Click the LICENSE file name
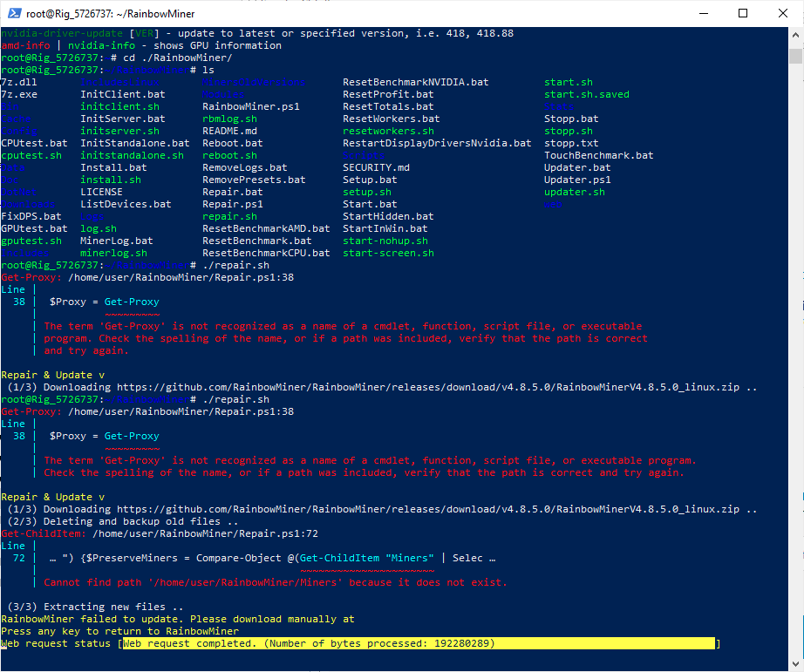804x672 pixels. click(x=101, y=192)
